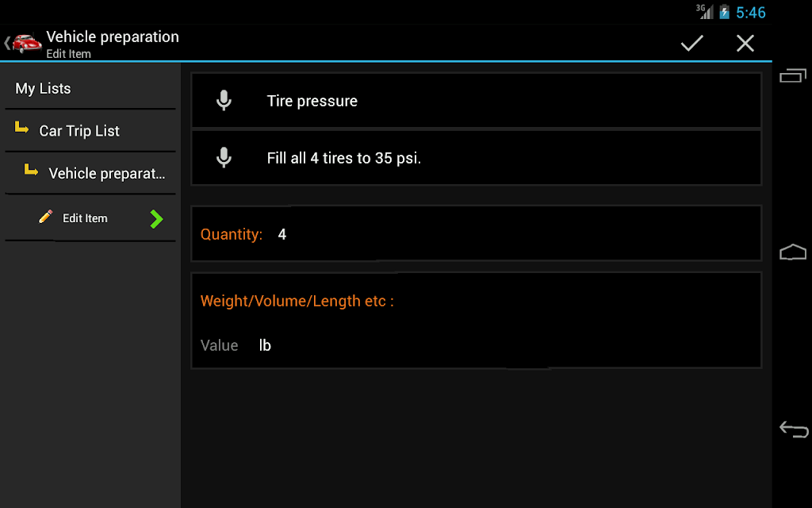Screen dimensions: 812x508
Task: Click the Value input field
Action: click(219, 345)
